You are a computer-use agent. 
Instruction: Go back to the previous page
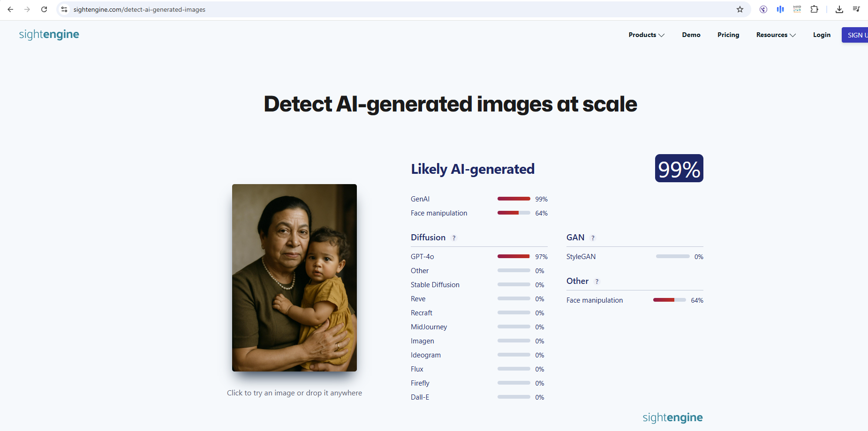tap(10, 9)
